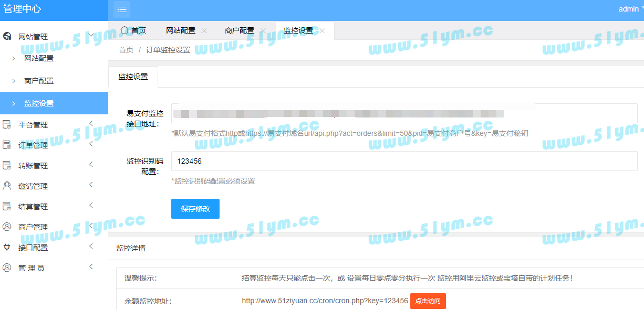Switch to the 首页 tab

pyautogui.click(x=133, y=30)
